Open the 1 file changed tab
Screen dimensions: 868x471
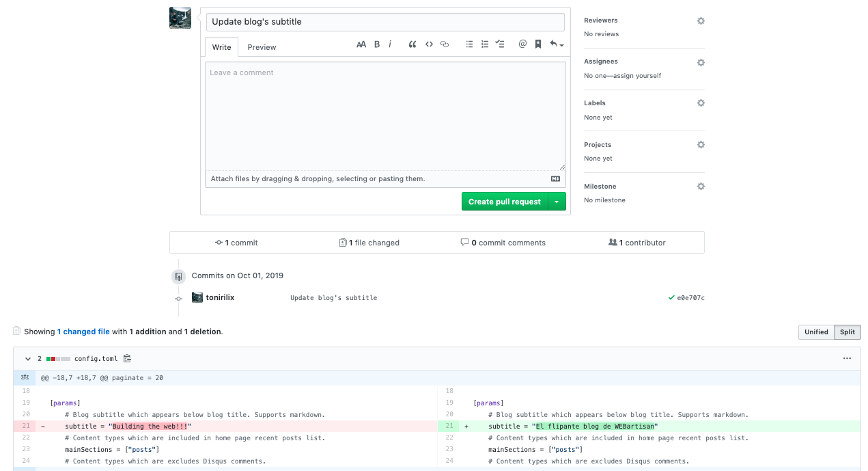(x=369, y=243)
